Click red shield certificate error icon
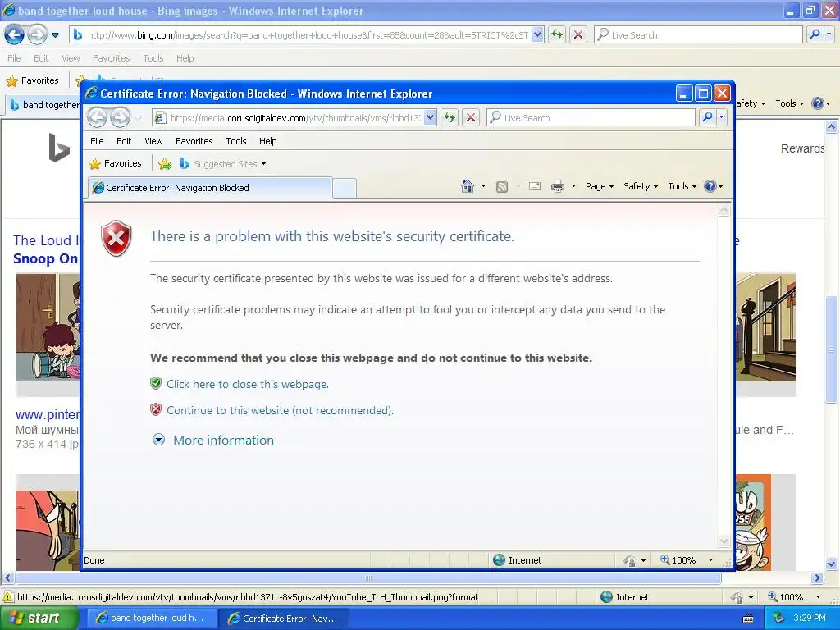Image resolution: width=840 pixels, height=630 pixels. click(116, 238)
